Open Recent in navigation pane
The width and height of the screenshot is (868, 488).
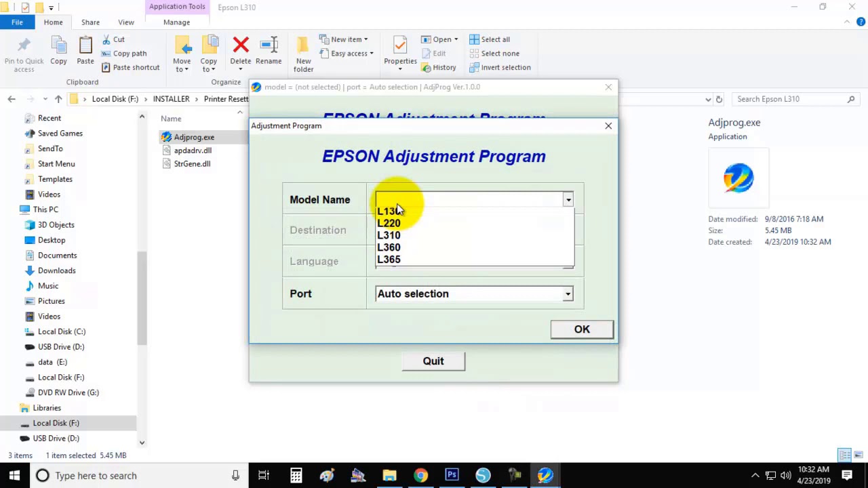50,118
